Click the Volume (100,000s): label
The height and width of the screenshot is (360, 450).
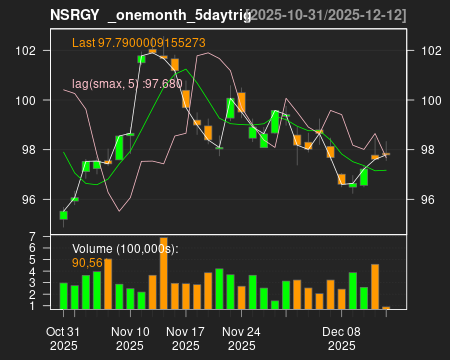pos(125,249)
